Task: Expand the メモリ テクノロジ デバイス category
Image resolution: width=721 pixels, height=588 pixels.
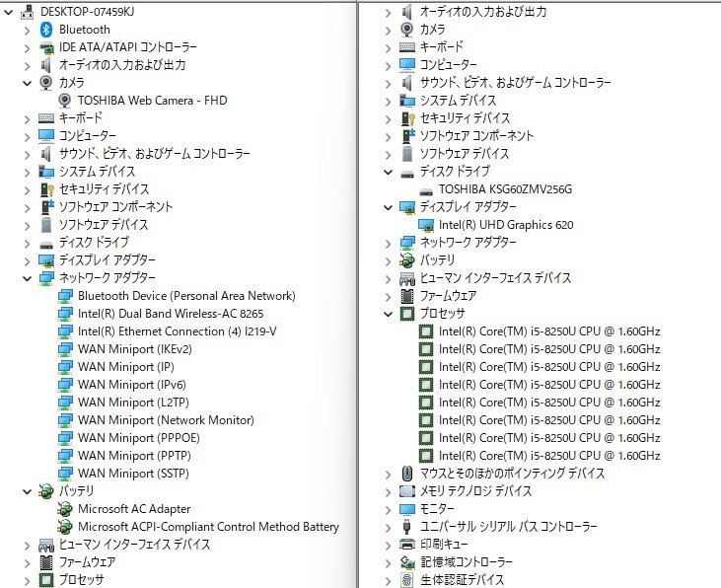Action: tap(388, 492)
